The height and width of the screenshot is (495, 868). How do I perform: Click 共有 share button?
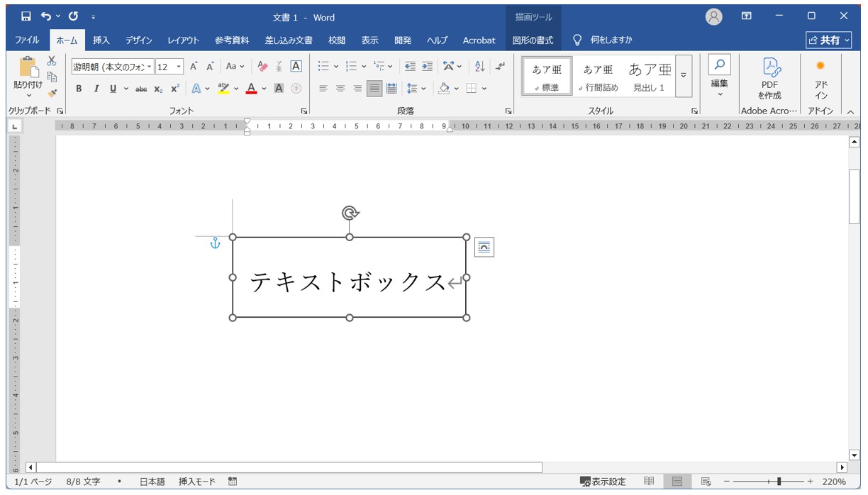(x=828, y=40)
